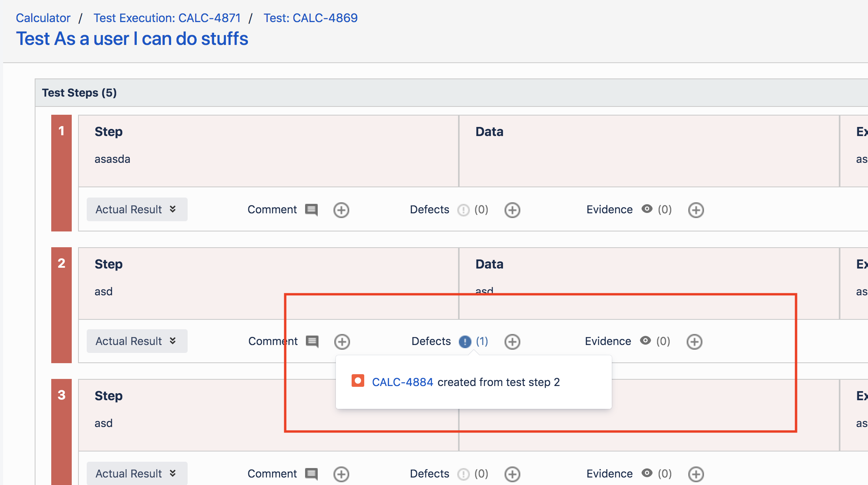This screenshot has height=485, width=868.
Task: Expand Actual Result dropdown in step 1
Action: tap(137, 209)
